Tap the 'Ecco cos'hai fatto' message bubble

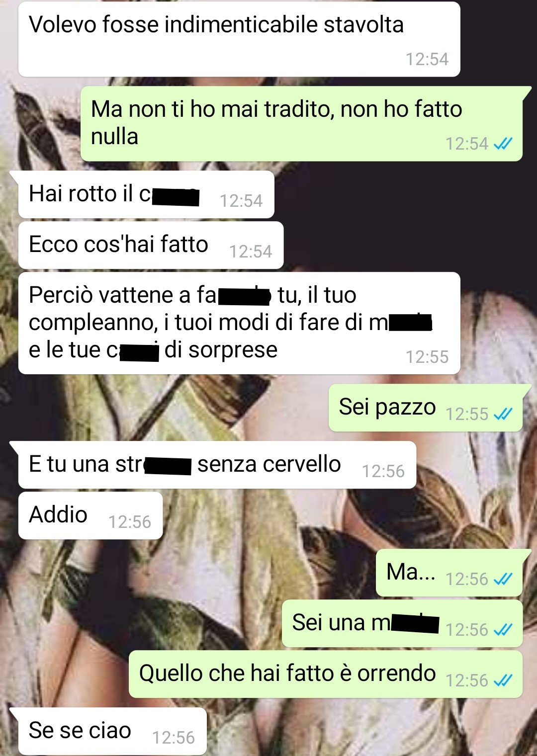point(151,245)
